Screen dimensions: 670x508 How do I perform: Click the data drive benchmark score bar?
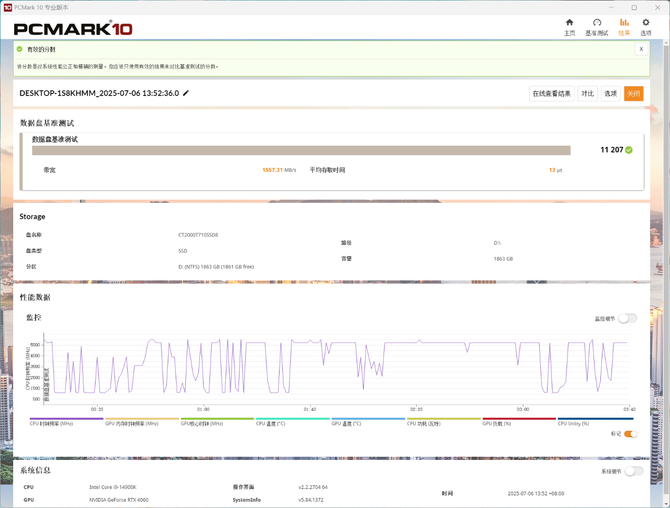click(301, 150)
